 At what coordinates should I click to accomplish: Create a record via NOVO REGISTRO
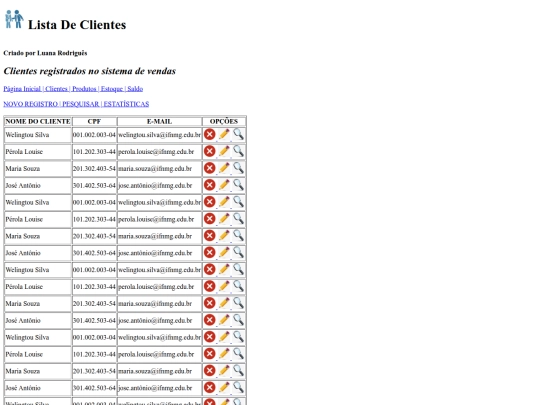click(31, 104)
